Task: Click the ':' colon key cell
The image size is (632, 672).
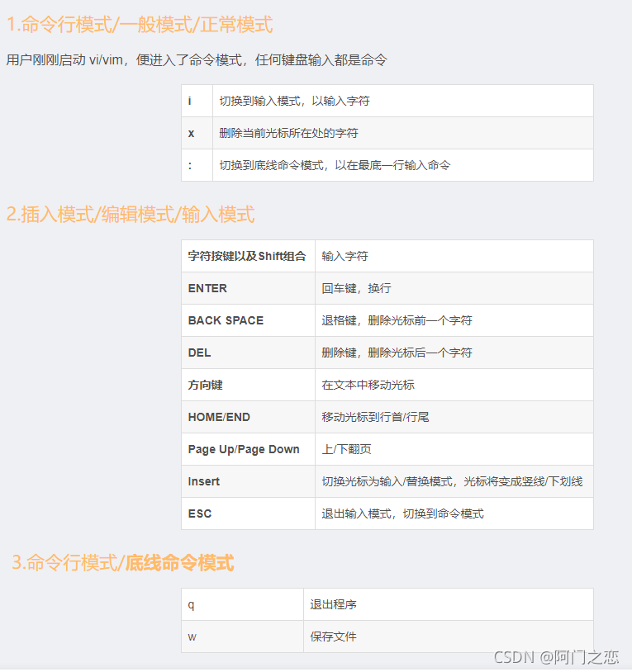Action: click(197, 165)
